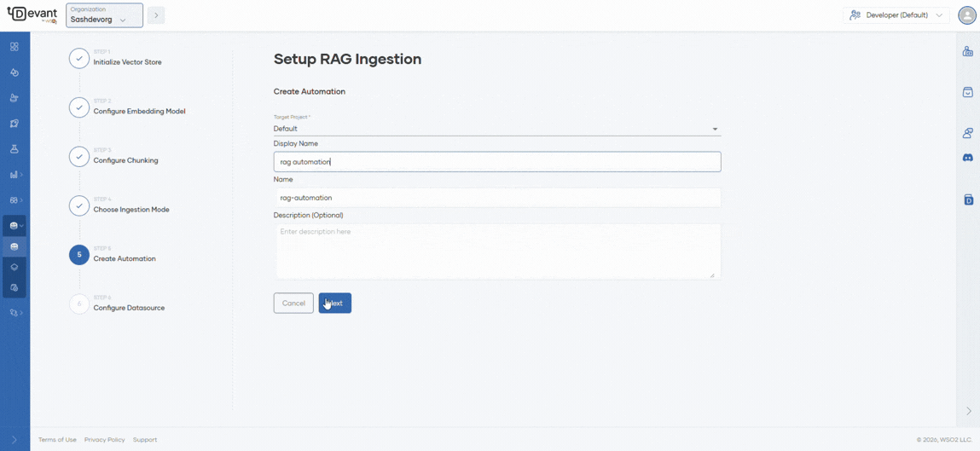
Task: Click the user profile avatar
Action: [x=966, y=15]
